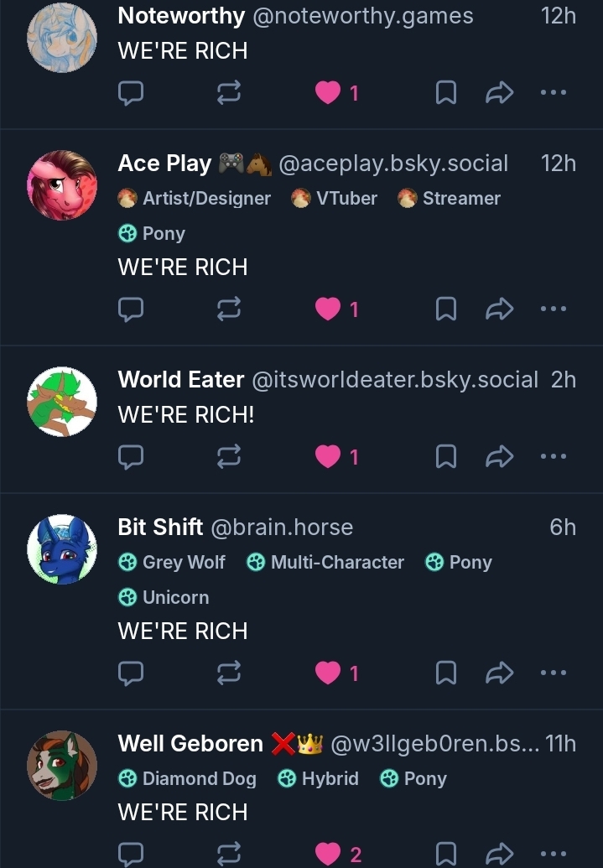Open Well Geboren's avatar
Screen dimensions: 603x868
[x=62, y=765]
